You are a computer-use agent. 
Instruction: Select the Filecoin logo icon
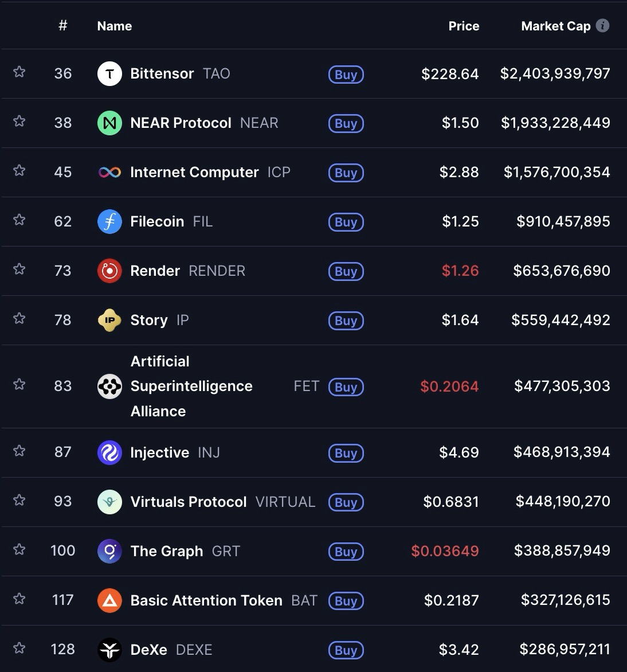coord(109,221)
